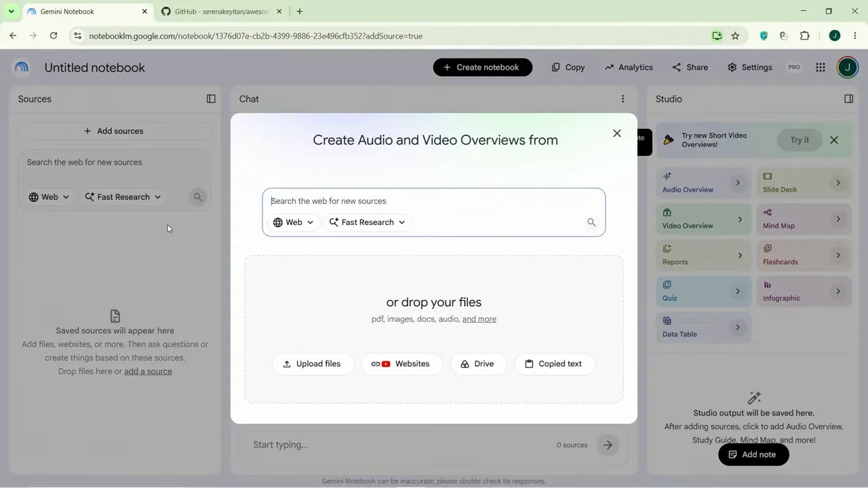Viewport: 868px width, 488px height.
Task: Select the Drive source option
Action: 477,364
